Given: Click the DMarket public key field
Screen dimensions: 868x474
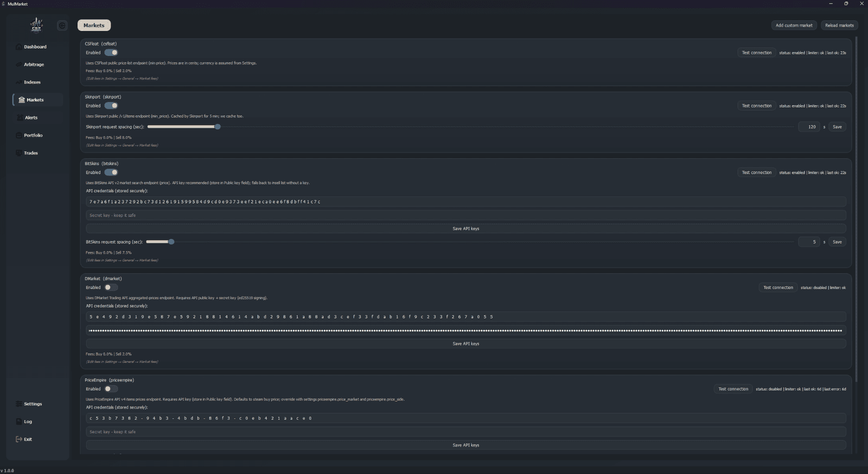Looking at the screenshot, I should [x=466, y=317].
